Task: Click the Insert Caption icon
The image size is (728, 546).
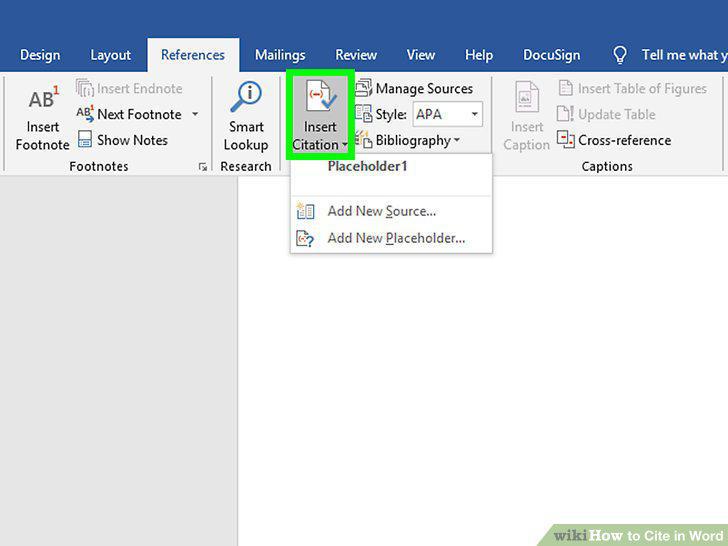Action: pos(526,97)
